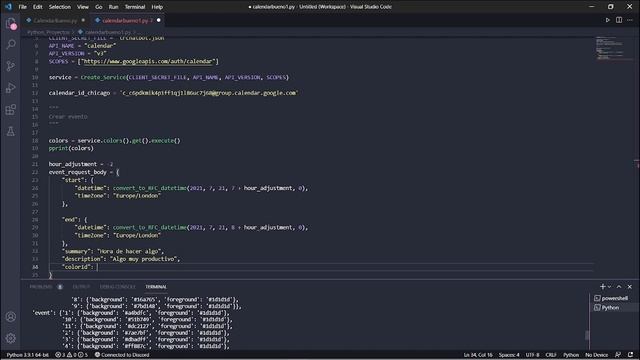This screenshot has height=360, width=640.
Task: Change file encoding via UTF-8
Action: click(532, 355)
